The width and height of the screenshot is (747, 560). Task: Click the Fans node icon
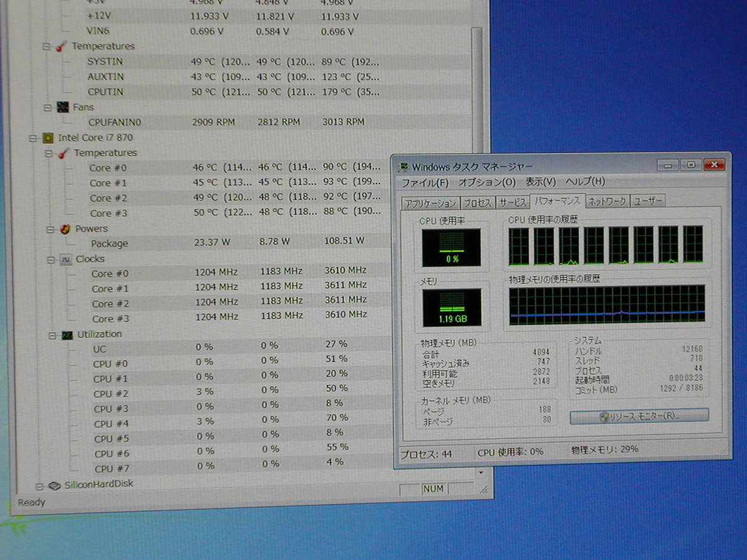tap(62, 107)
